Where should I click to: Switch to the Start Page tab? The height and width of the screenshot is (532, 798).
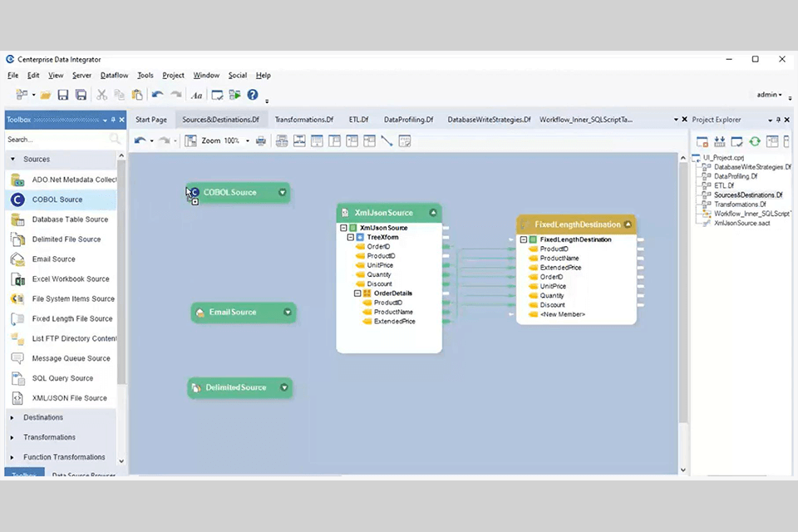(151, 120)
